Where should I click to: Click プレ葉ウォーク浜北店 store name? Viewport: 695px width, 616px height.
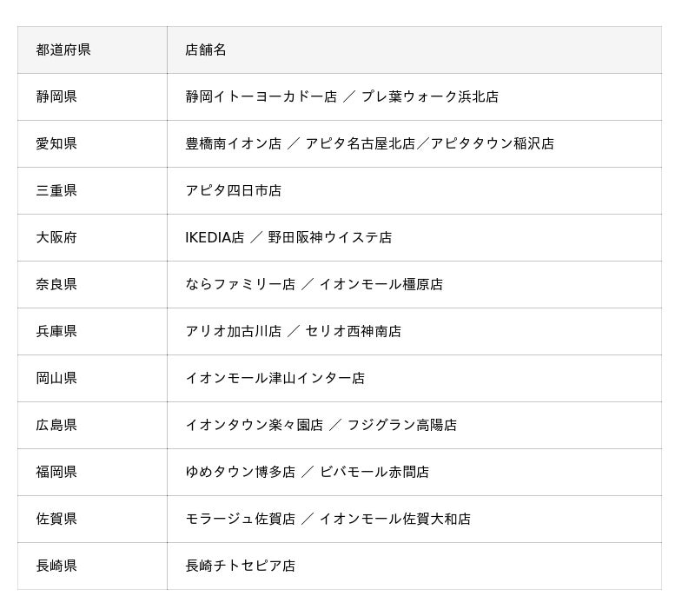click(x=430, y=96)
